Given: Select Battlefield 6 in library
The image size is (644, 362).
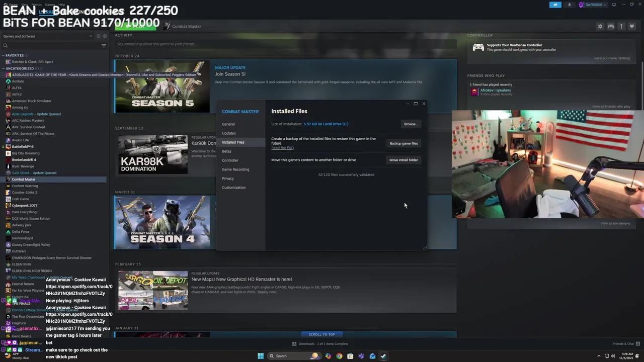Looking at the screenshot, I should [23, 147].
